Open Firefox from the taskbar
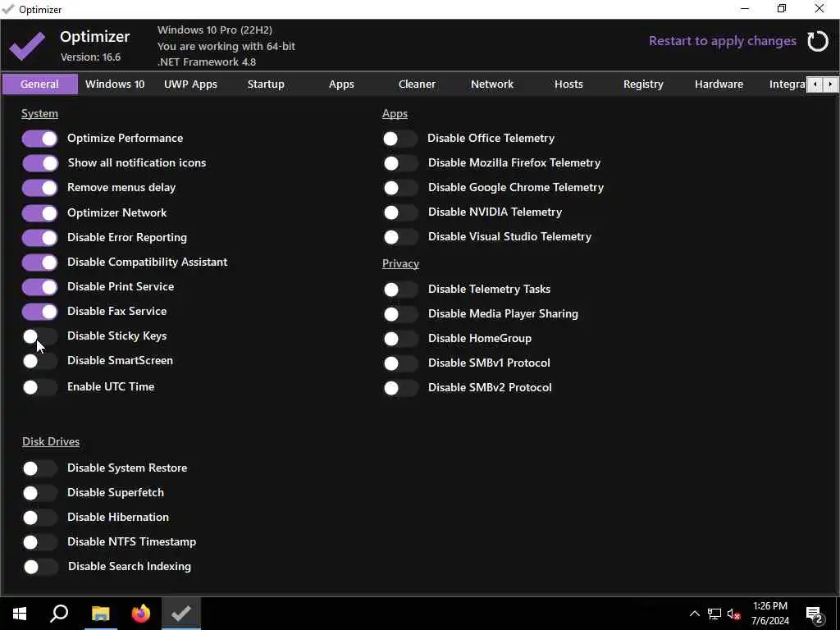The image size is (840, 630). (141, 614)
